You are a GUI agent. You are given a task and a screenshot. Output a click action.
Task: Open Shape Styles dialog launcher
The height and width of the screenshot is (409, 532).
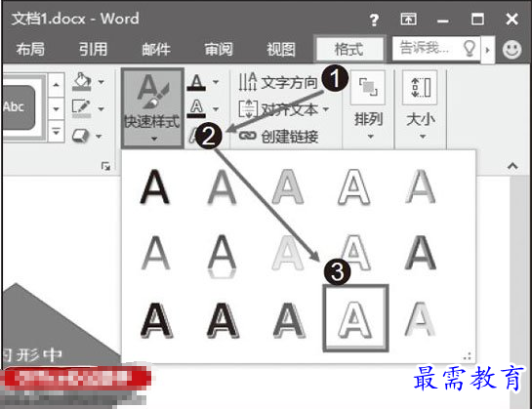(105, 166)
